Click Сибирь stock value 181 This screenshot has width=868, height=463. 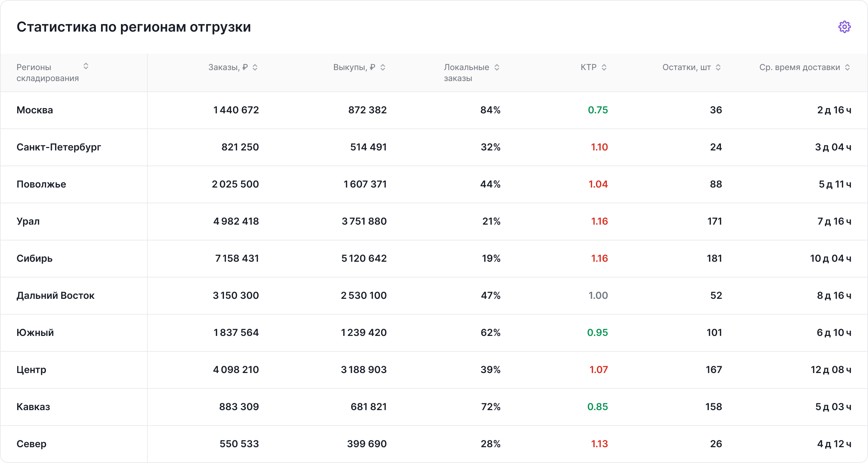click(714, 258)
